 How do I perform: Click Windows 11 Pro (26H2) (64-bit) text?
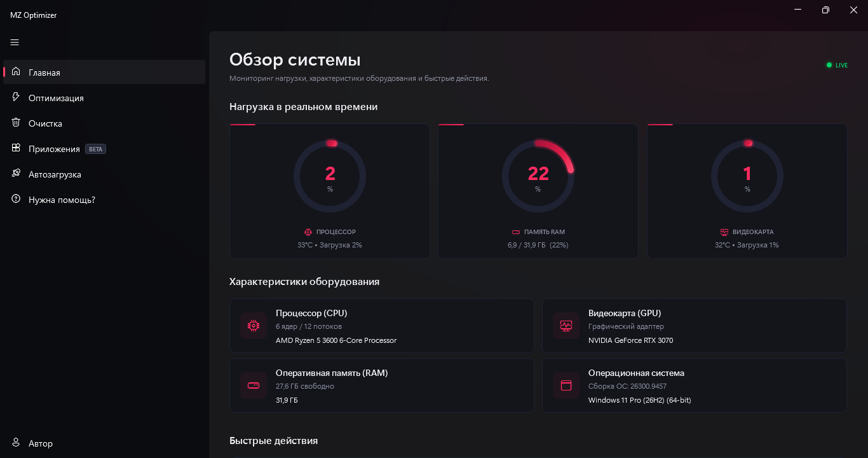tap(640, 400)
